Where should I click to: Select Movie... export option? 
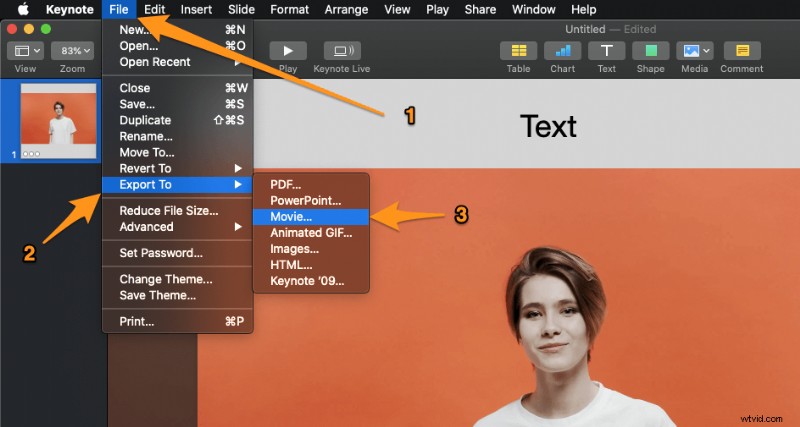[311, 217]
